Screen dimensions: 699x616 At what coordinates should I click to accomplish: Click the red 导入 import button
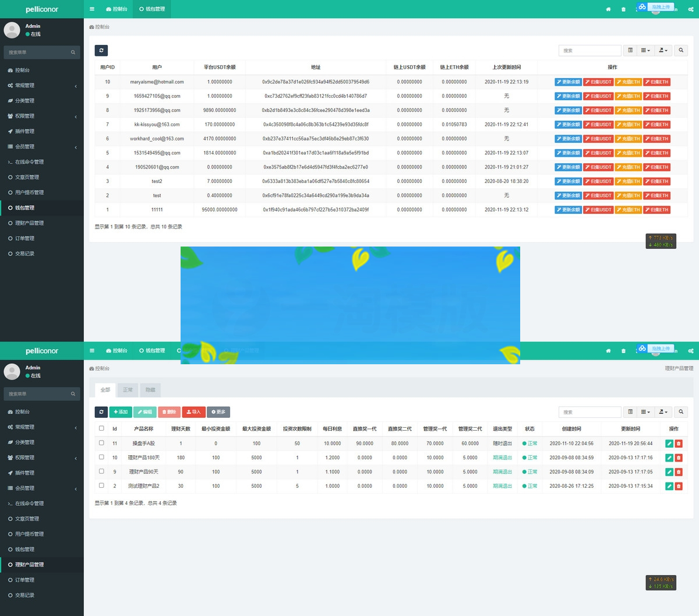(x=193, y=412)
